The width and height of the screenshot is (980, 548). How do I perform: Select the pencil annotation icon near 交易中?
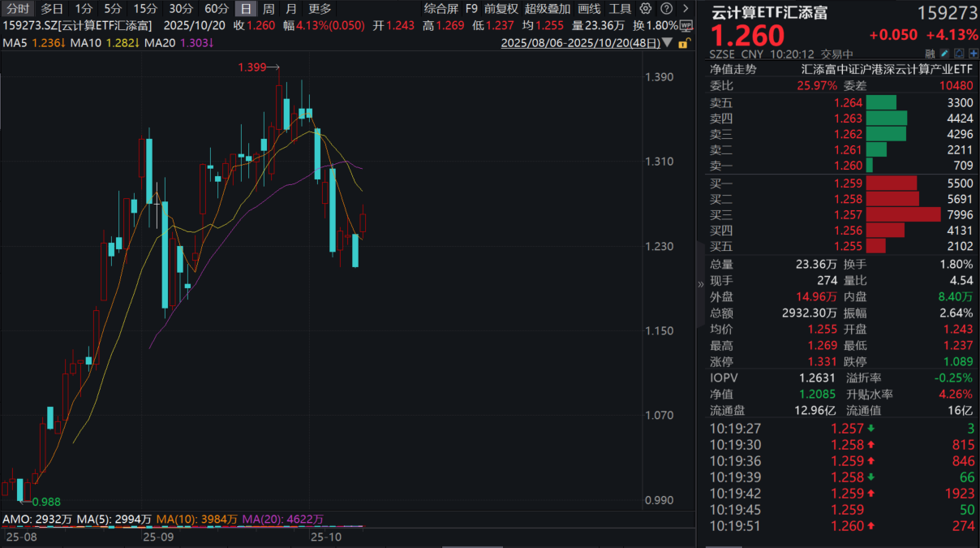tap(944, 53)
